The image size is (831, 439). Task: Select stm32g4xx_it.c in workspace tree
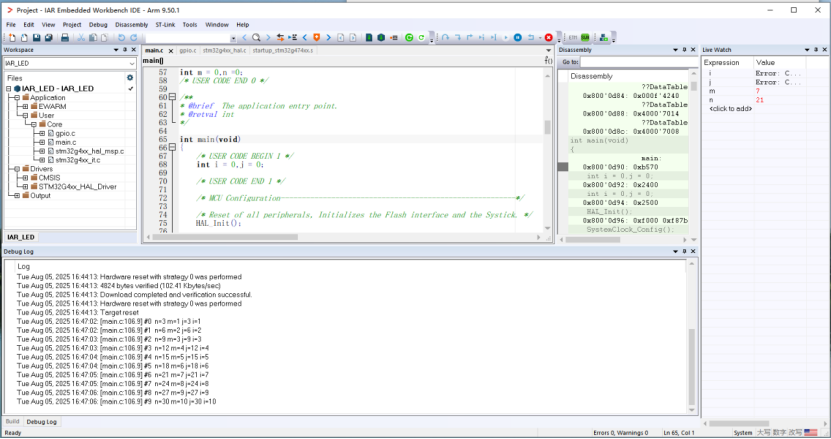77,160
